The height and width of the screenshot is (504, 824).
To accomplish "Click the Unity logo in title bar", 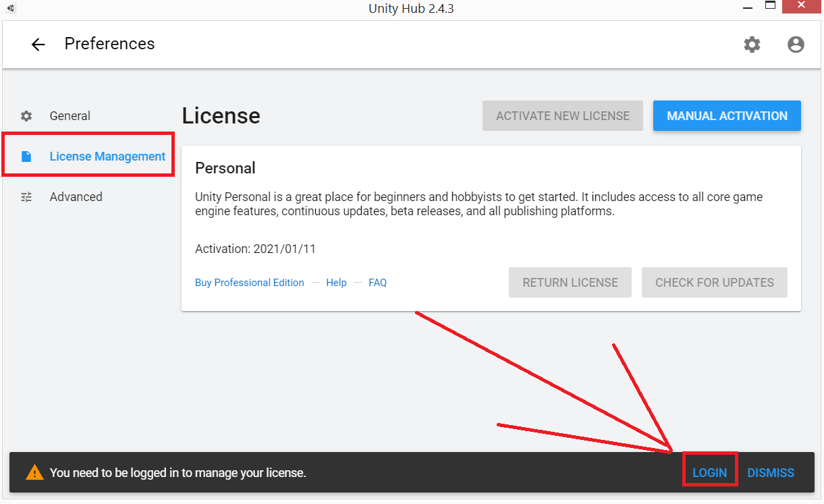I will tap(11, 8).
